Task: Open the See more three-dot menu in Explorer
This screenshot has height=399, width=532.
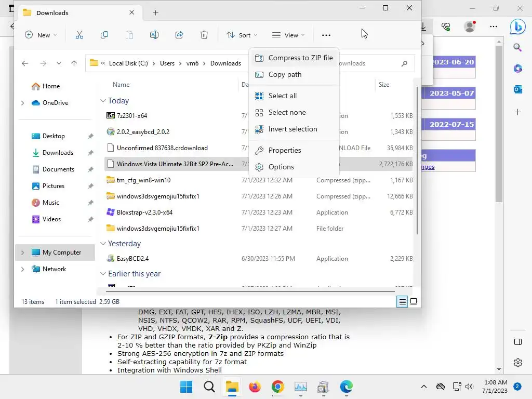Action: (326, 35)
